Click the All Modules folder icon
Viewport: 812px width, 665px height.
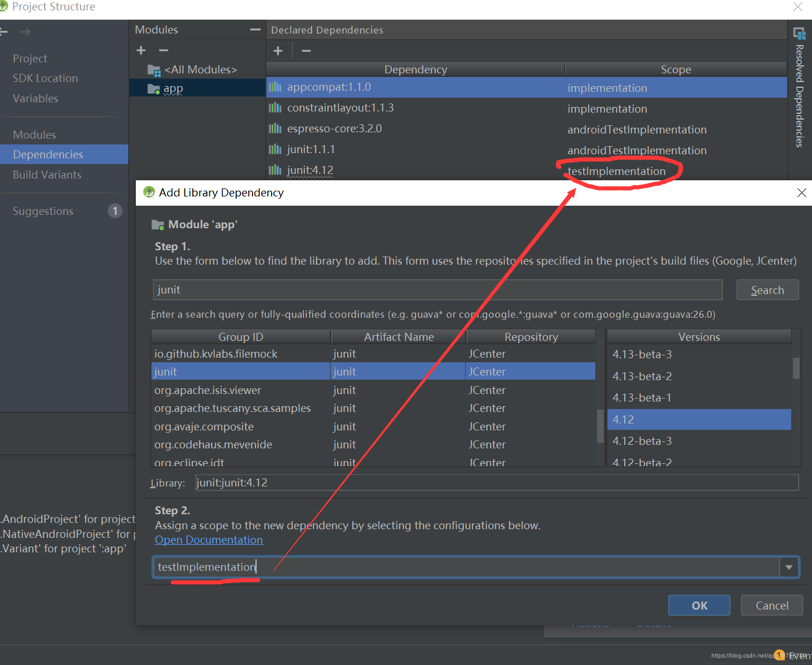point(154,70)
